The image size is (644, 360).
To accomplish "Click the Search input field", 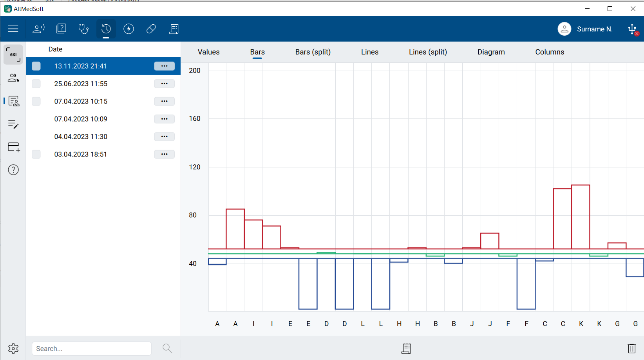I will 92,349.
